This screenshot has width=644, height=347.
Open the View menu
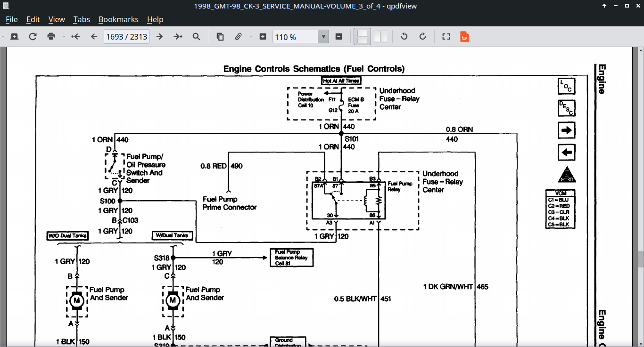click(57, 19)
